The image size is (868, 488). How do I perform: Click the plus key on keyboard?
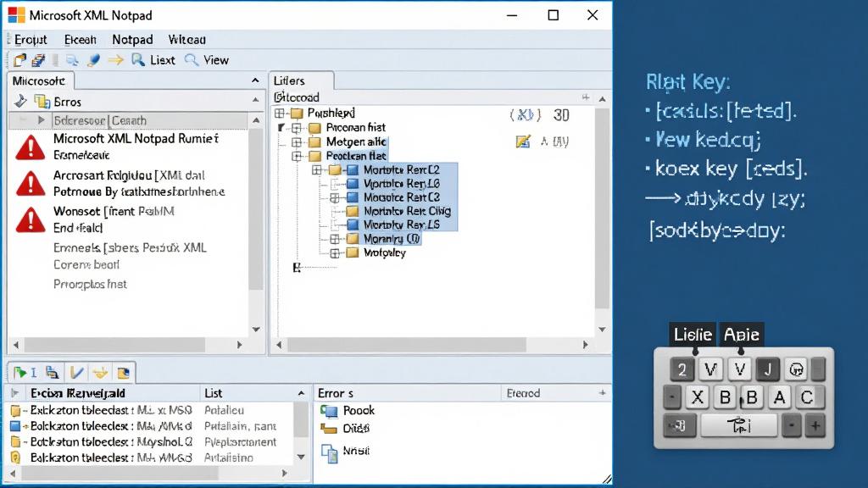coord(815,426)
